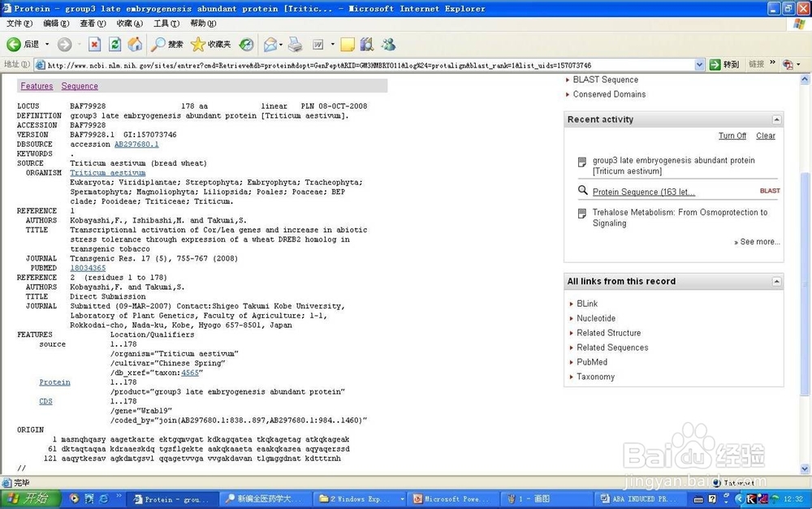Open 查看 (View) menu

[x=93, y=24]
